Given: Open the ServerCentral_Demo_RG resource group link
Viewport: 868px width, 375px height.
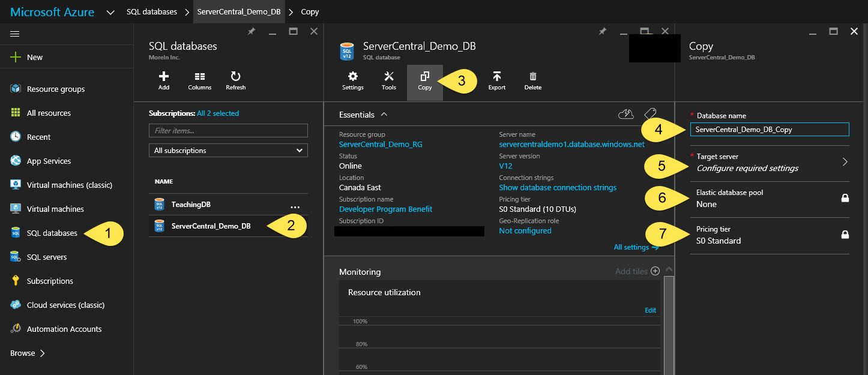Looking at the screenshot, I should pyautogui.click(x=381, y=145).
